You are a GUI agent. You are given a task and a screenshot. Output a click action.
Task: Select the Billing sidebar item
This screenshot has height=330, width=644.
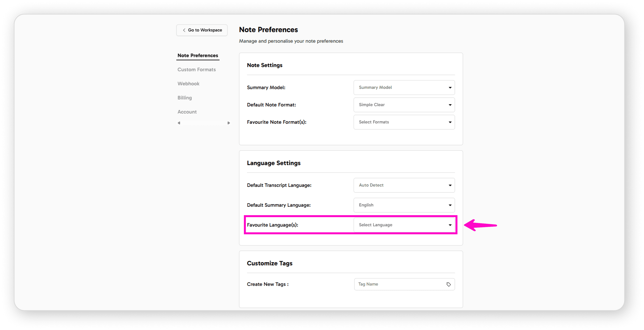coord(185,98)
